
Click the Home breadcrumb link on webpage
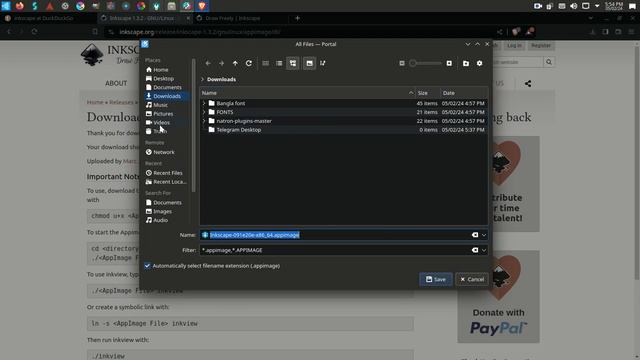coord(95,102)
